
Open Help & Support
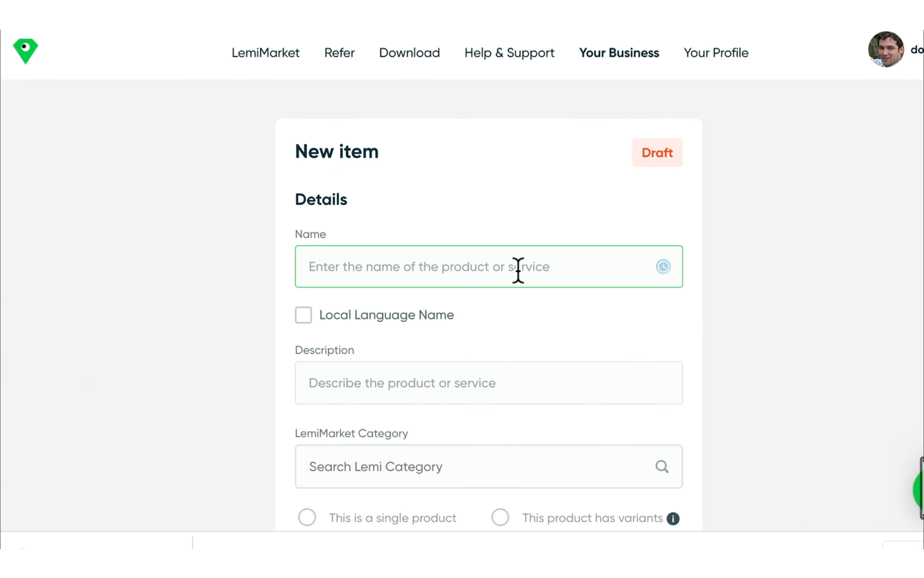(509, 53)
